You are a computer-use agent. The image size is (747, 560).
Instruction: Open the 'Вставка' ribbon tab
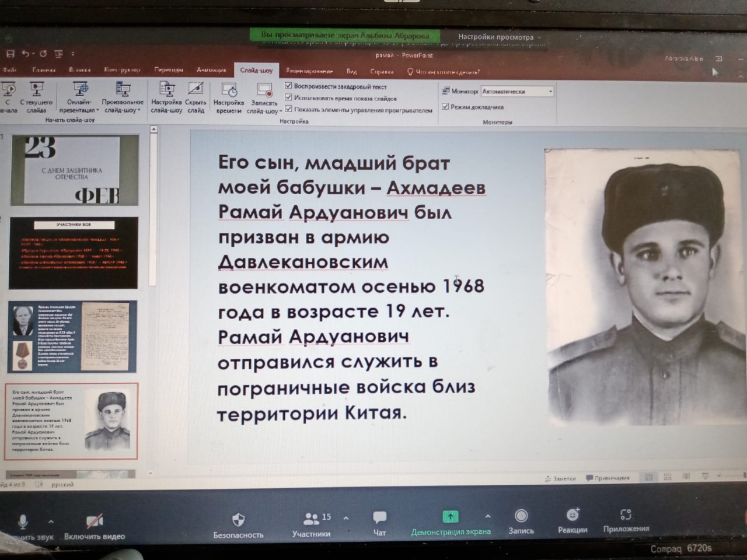click(x=80, y=69)
